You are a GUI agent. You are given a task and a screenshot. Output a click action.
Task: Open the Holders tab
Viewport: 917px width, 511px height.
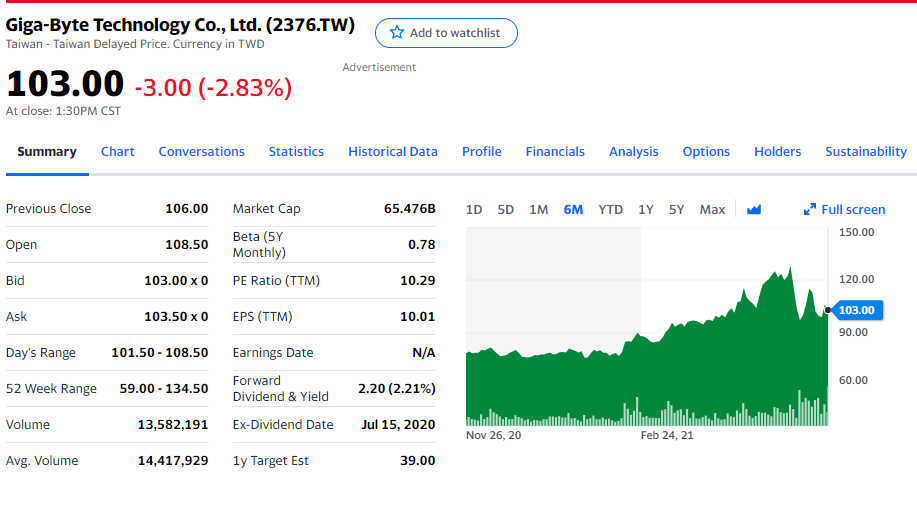[x=778, y=151]
